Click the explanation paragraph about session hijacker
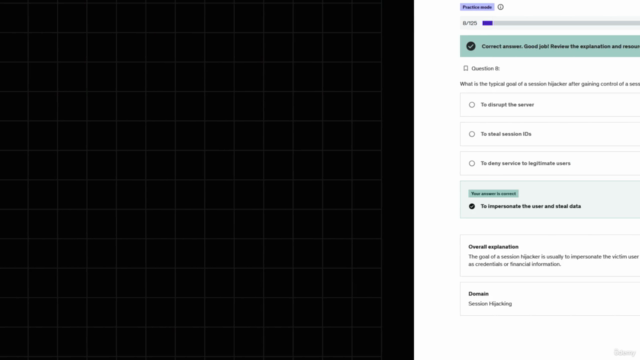 pos(554,260)
